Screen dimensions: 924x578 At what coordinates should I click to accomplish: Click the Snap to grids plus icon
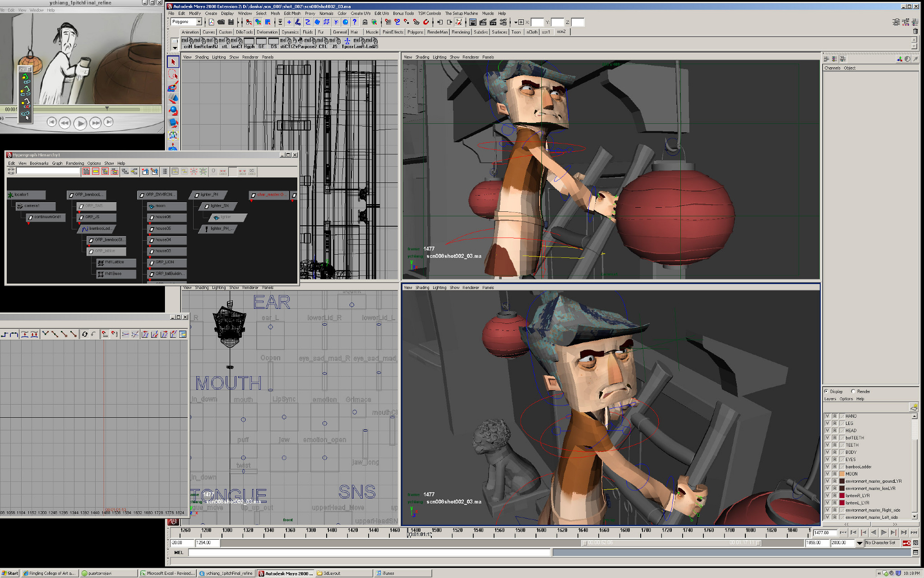pos(289,22)
